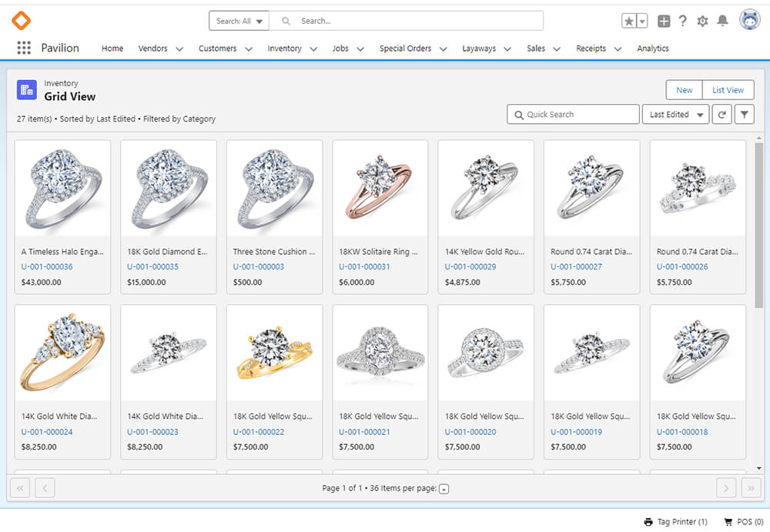
Task: Open the user avatar profile menu
Action: (749, 20)
